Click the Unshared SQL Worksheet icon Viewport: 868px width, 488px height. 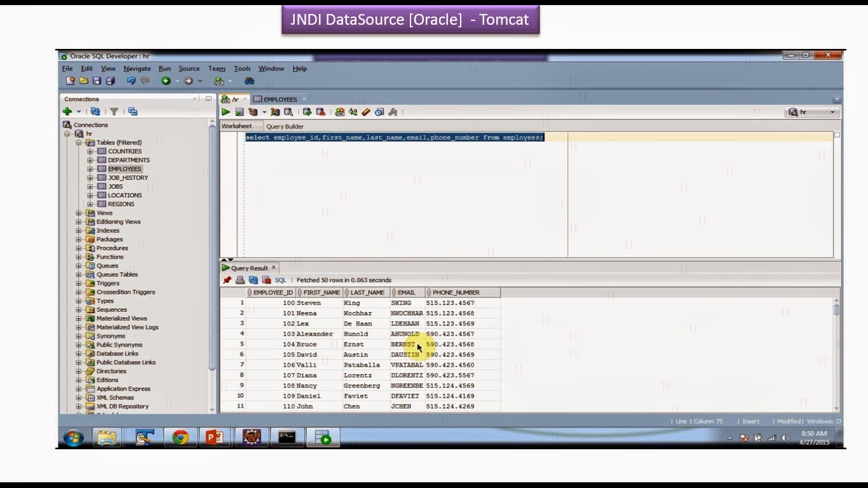[x=340, y=112]
